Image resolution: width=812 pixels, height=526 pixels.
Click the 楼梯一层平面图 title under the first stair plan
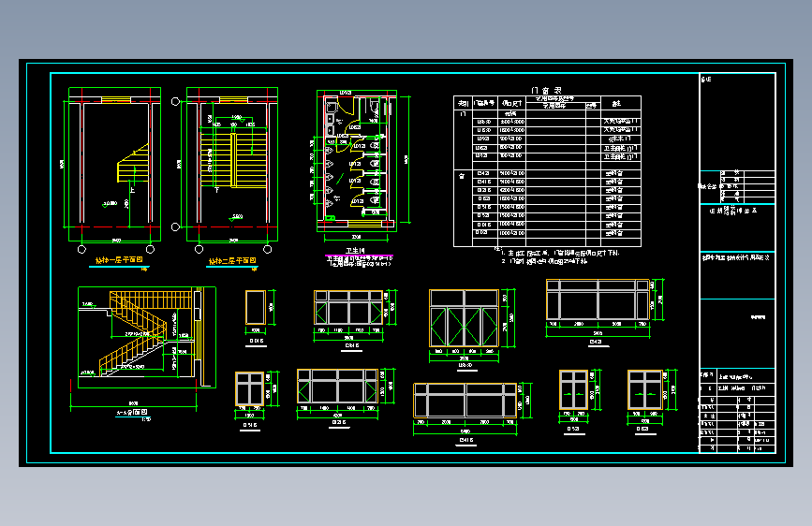[x=119, y=260]
